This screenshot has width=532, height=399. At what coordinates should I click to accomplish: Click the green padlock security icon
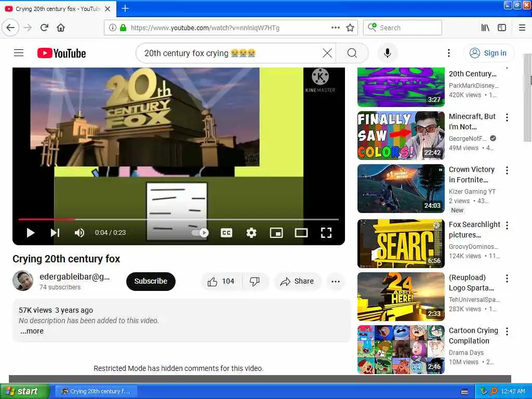click(x=123, y=28)
